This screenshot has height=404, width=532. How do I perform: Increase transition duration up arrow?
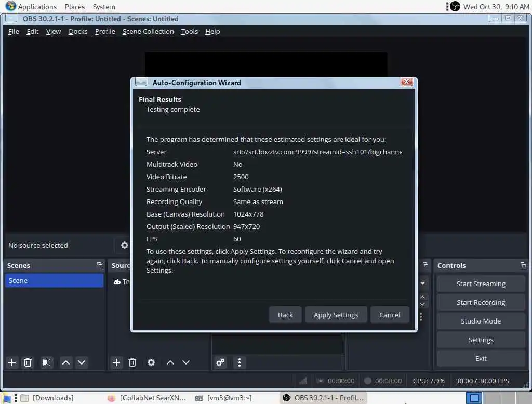(422, 297)
